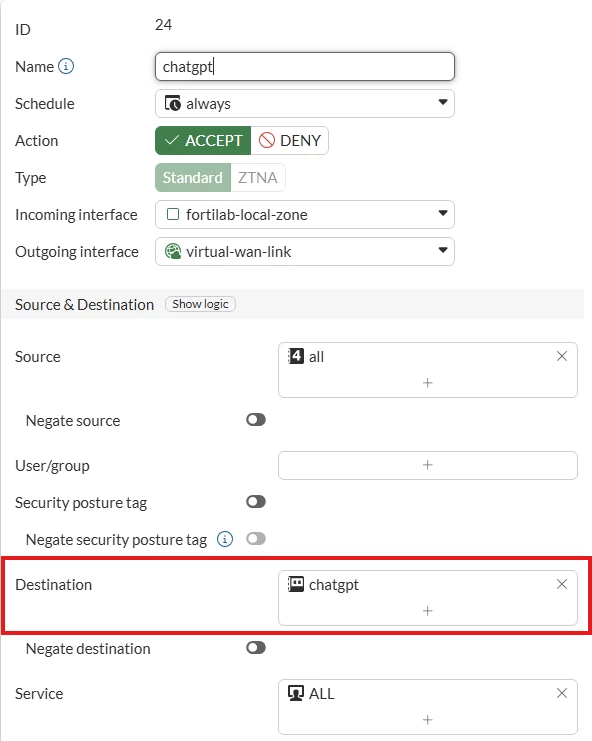Add another service with plus sign

428,720
